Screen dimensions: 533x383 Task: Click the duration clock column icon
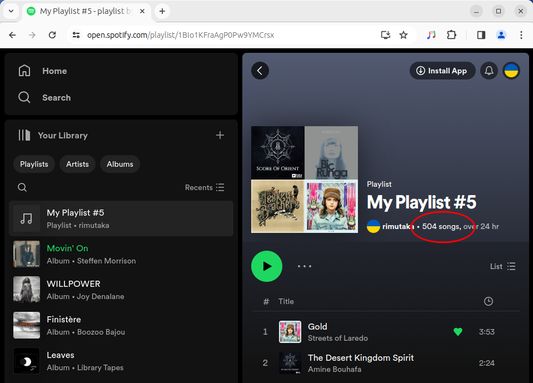pos(488,301)
